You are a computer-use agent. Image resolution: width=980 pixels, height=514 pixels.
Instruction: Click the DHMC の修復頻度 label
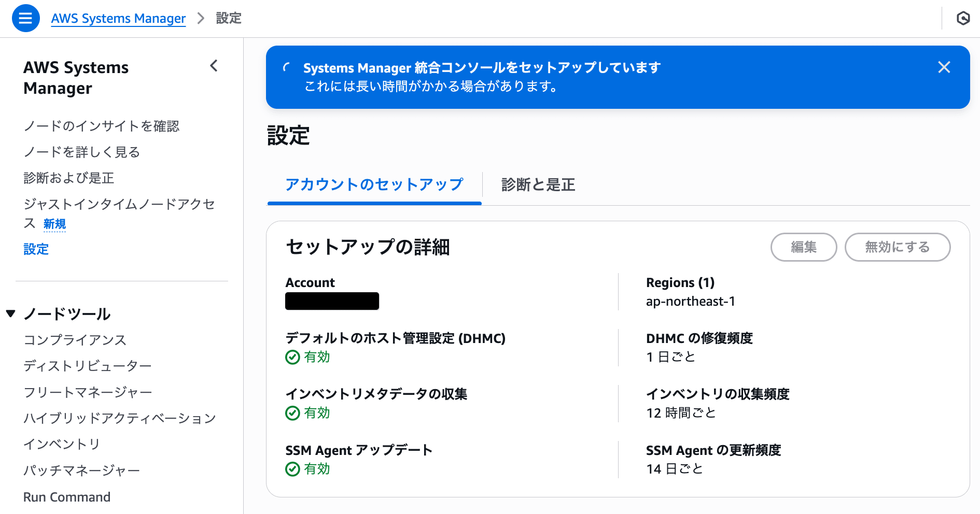tap(699, 338)
